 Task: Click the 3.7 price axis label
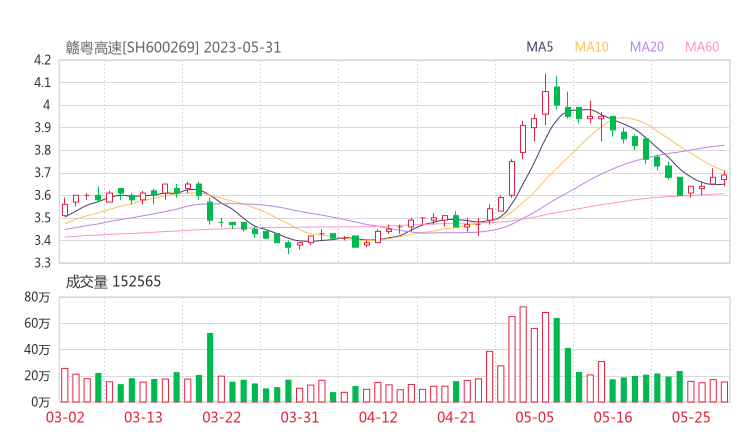click(x=42, y=173)
